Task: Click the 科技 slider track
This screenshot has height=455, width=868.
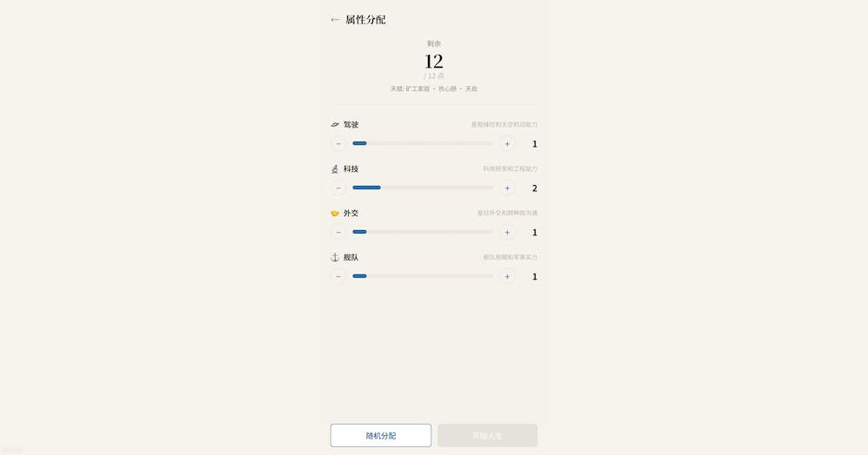Action: click(423, 188)
